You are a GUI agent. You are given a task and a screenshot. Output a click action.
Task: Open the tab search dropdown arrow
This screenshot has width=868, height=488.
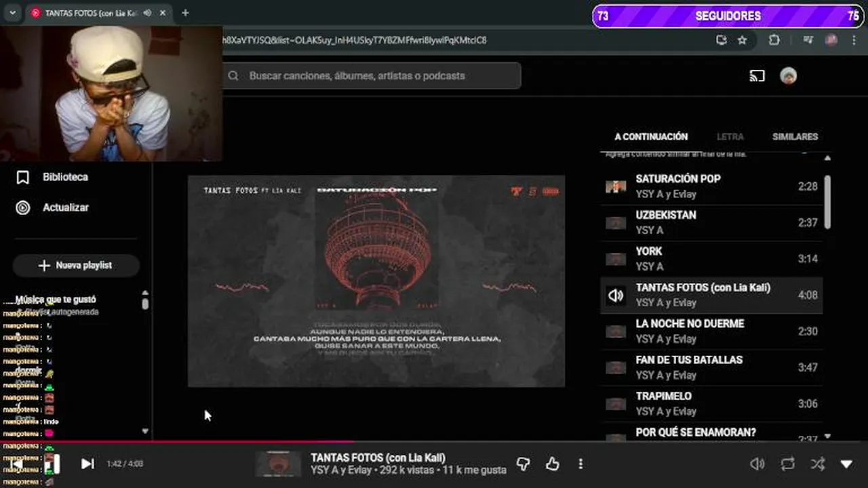point(12,13)
